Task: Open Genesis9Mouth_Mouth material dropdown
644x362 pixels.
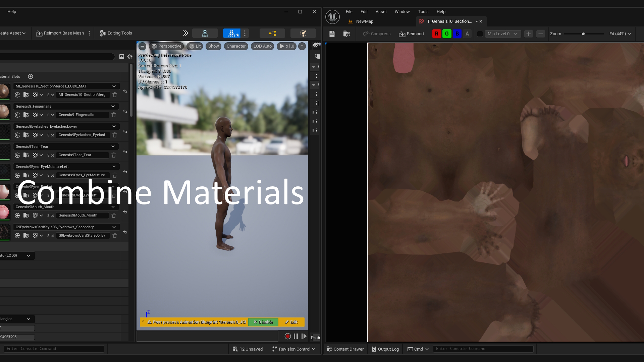Action: click(x=66, y=207)
